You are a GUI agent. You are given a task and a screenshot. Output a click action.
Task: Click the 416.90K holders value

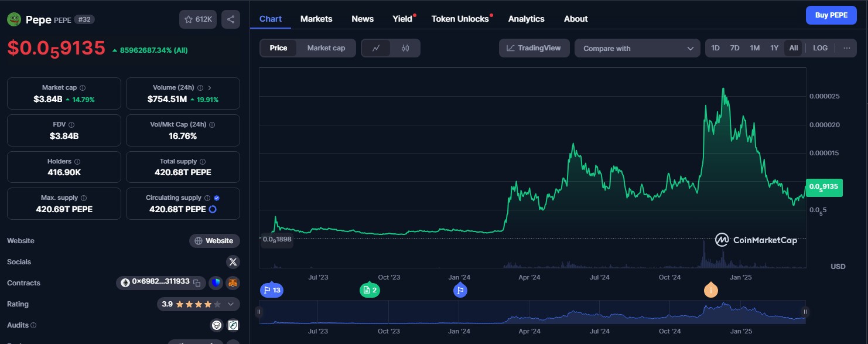[64, 172]
